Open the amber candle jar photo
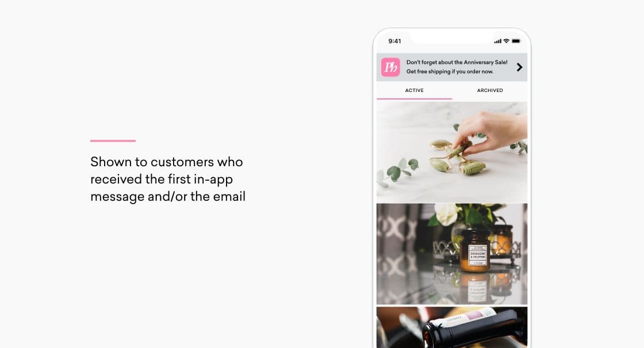This screenshot has width=644, height=348. pyautogui.click(x=452, y=254)
